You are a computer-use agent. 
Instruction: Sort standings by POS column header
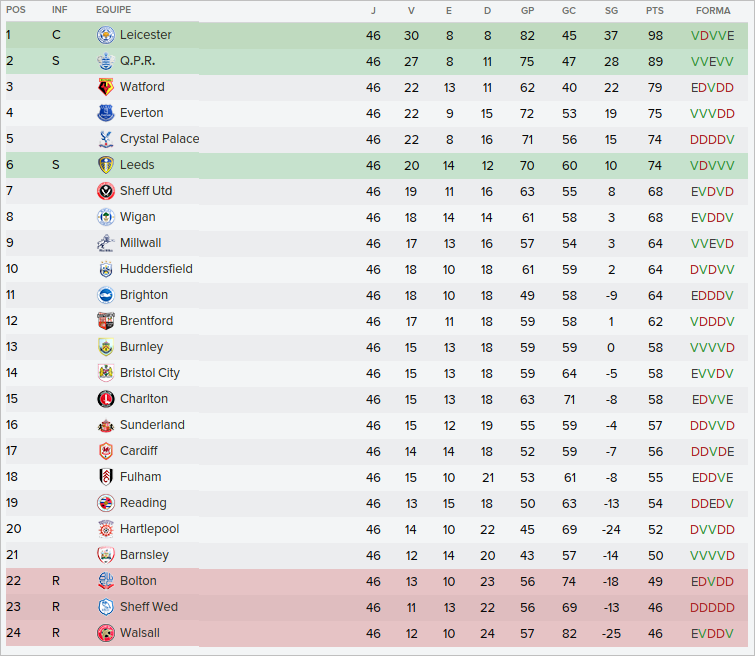[16, 10]
